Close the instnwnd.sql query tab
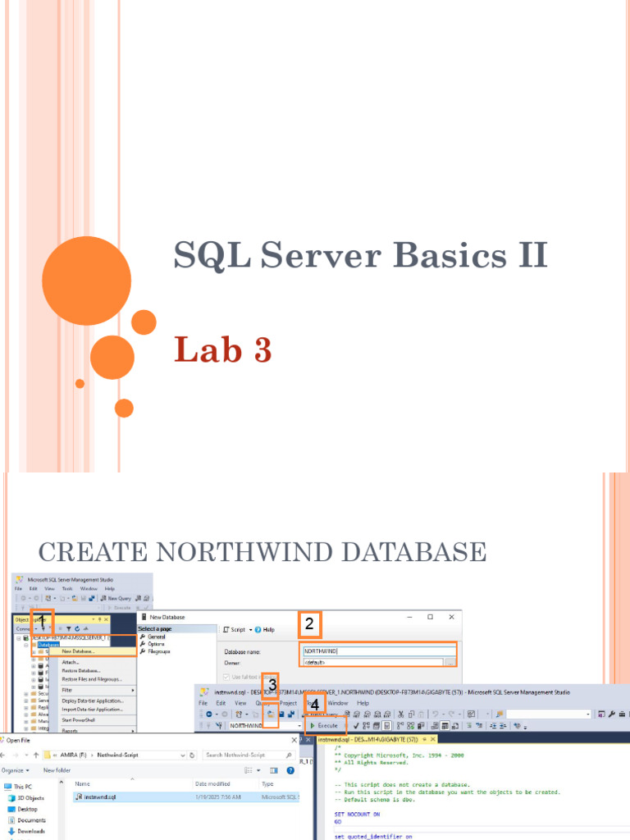This screenshot has height=840, width=630. coord(433,739)
